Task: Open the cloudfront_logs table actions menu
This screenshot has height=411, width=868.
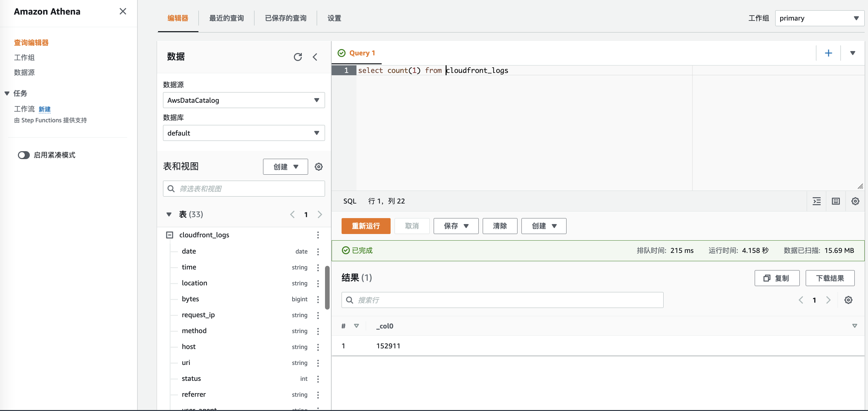Action: tap(318, 235)
